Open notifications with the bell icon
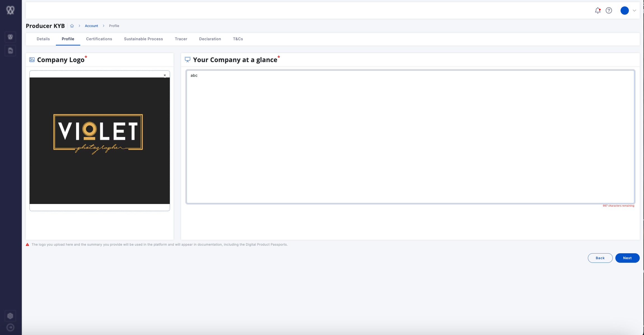The width and height of the screenshot is (644, 335). tap(598, 10)
